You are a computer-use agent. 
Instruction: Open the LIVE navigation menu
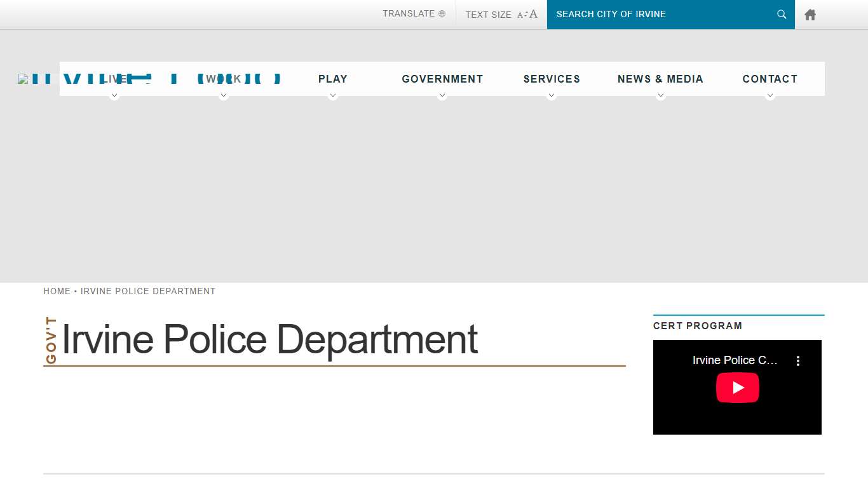[x=114, y=79]
